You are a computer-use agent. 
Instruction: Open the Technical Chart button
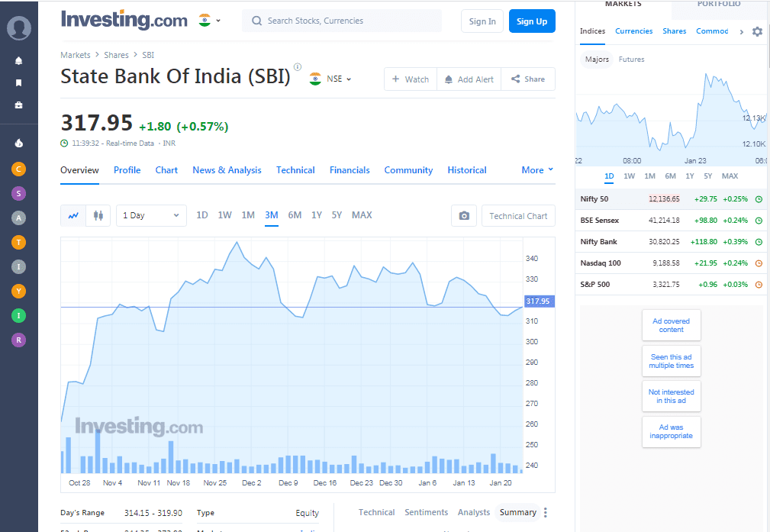(519, 216)
